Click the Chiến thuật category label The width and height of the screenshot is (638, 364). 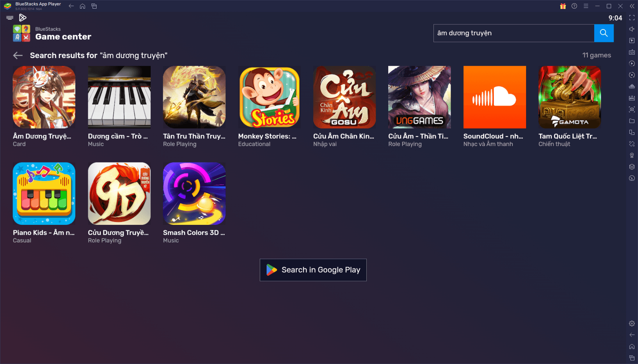click(554, 144)
